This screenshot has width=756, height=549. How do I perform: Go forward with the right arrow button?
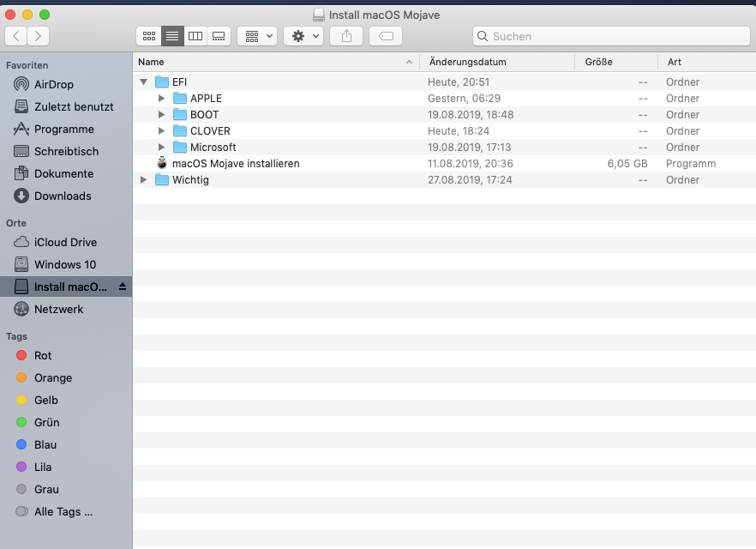pos(38,36)
